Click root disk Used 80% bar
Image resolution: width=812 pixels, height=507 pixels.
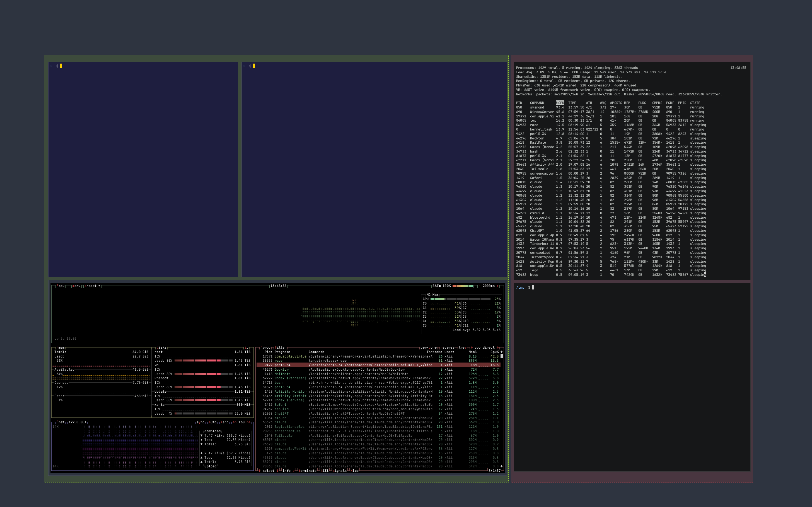(x=203, y=361)
